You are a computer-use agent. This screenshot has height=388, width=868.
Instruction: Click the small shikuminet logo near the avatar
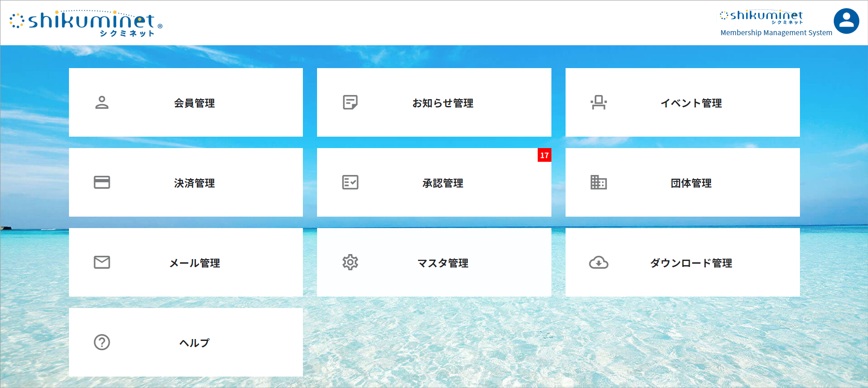coord(761,17)
